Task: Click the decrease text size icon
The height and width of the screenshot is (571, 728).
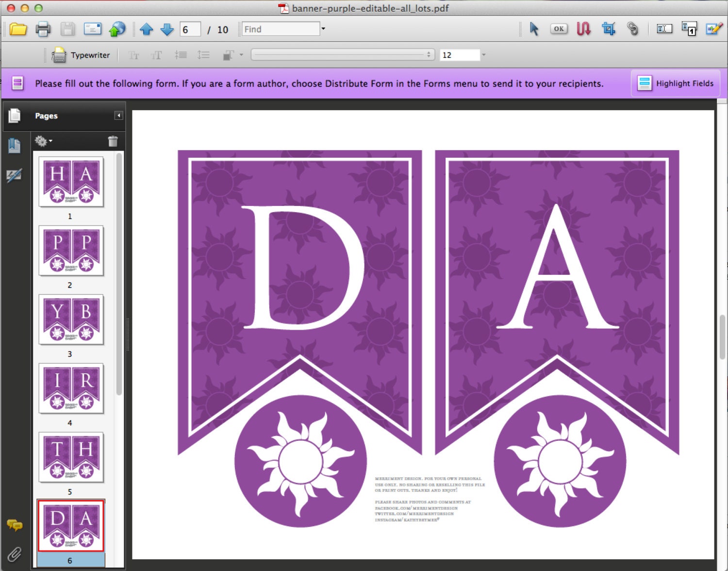Action: point(133,55)
